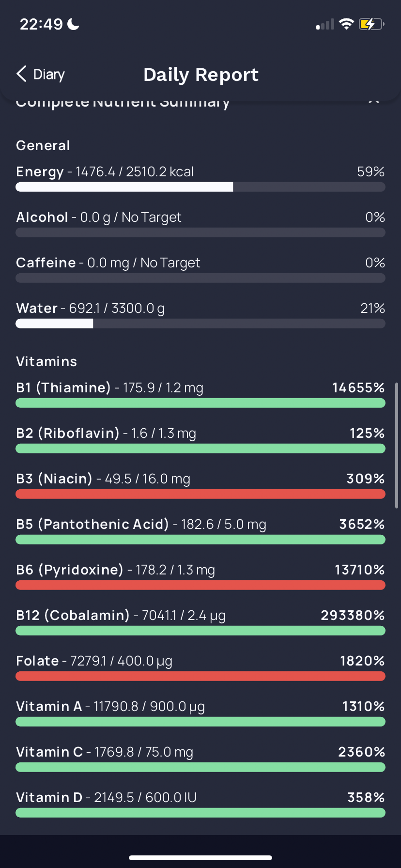Select the Caffeine No Target row
The height and width of the screenshot is (868, 401).
(x=200, y=269)
